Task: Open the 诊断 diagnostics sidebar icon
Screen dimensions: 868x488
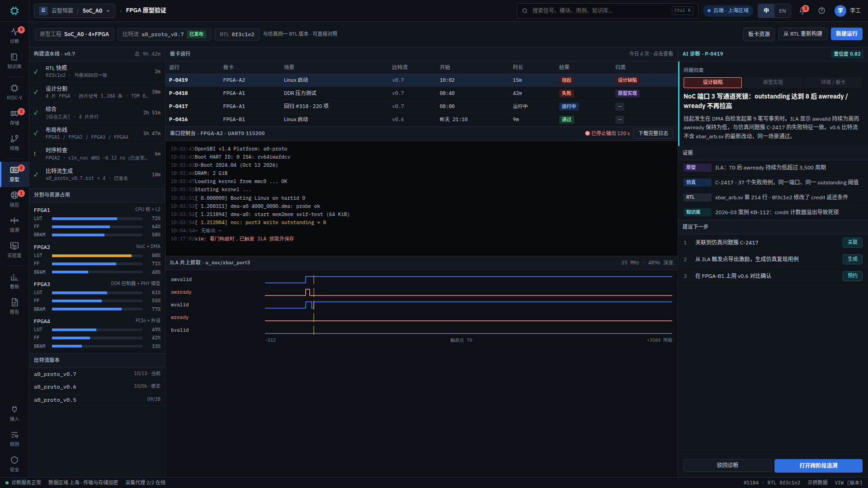Action: [14, 35]
